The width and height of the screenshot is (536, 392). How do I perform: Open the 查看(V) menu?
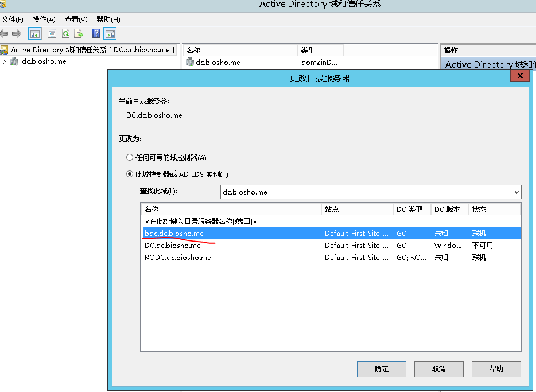click(x=76, y=20)
